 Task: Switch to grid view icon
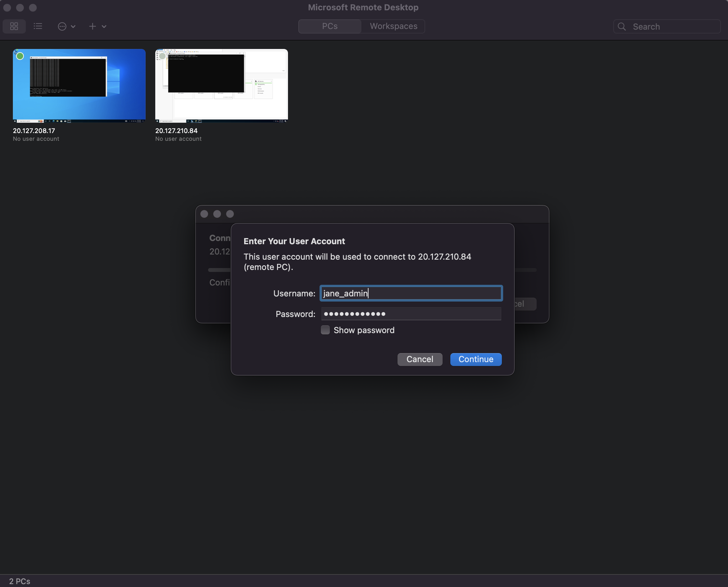(x=14, y=26)
